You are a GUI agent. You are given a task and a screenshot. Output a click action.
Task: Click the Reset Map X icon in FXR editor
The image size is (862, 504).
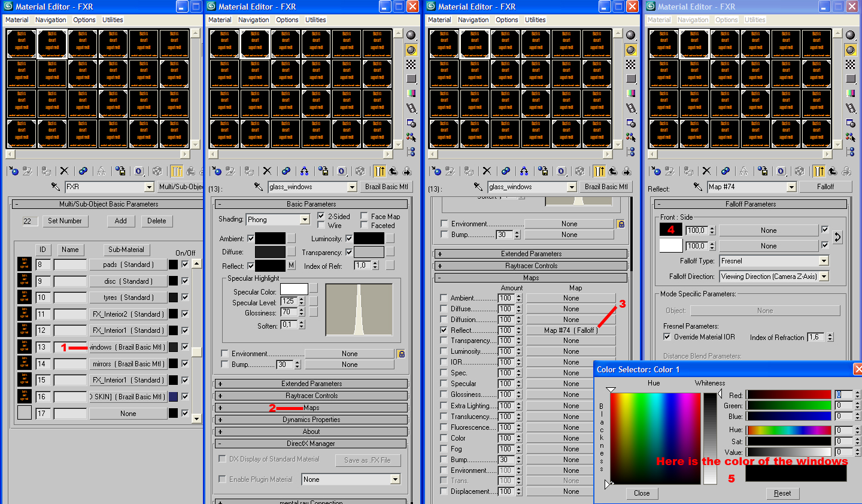point(64,171)
